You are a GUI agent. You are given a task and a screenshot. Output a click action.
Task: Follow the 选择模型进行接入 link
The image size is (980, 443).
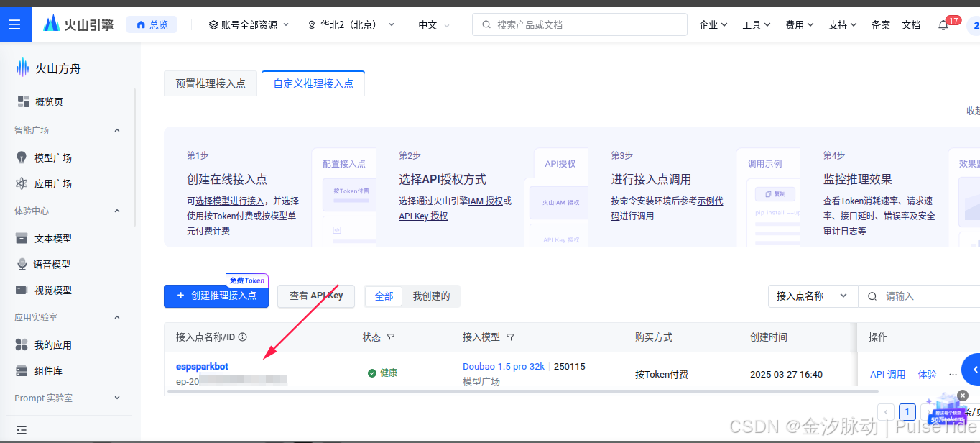(x=230, y=201)
